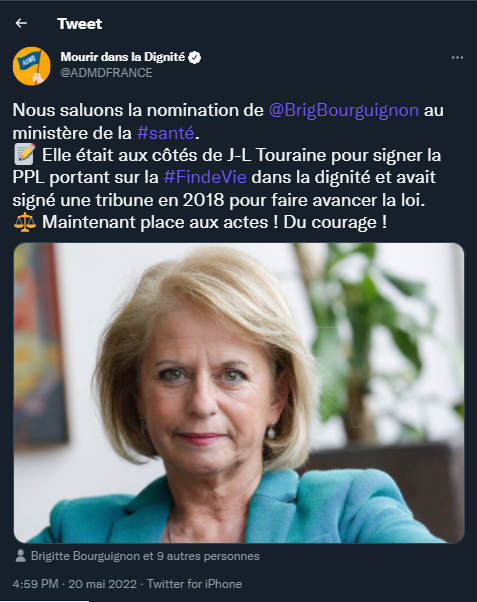This screenshot has width=477, height=602.
Task: Click the verified badge beside Dignité
Action: (195, 58)
